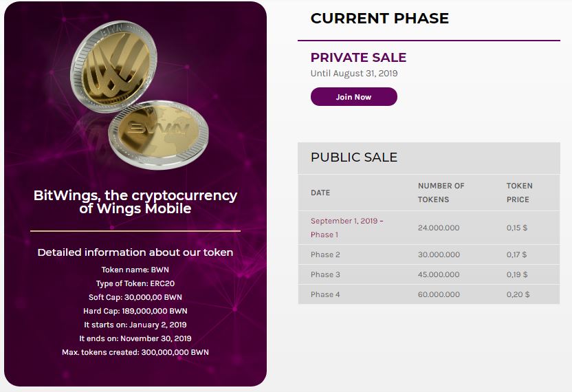
Task: Click the DATE column header
Action: (320, 193)
